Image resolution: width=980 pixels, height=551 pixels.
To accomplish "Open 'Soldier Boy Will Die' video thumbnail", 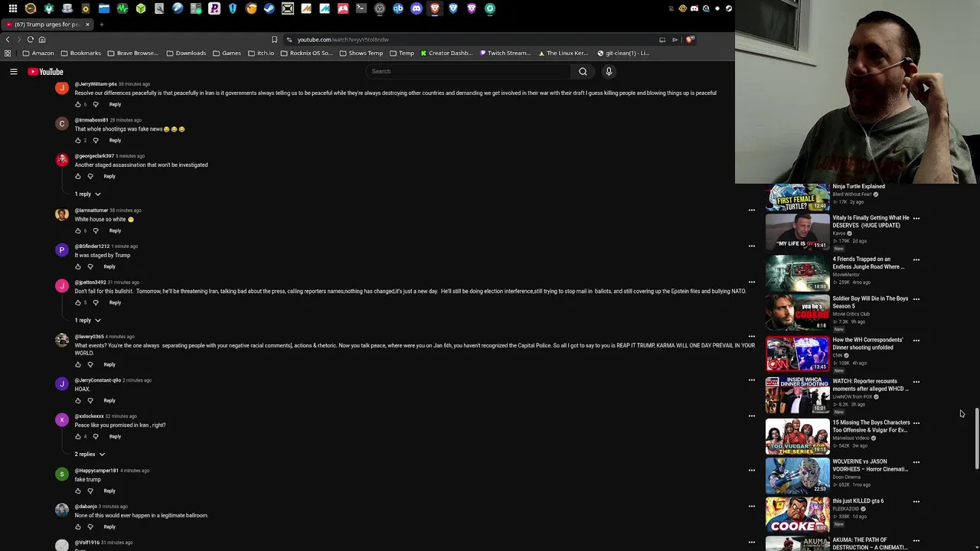I will (x=797, y=313).
